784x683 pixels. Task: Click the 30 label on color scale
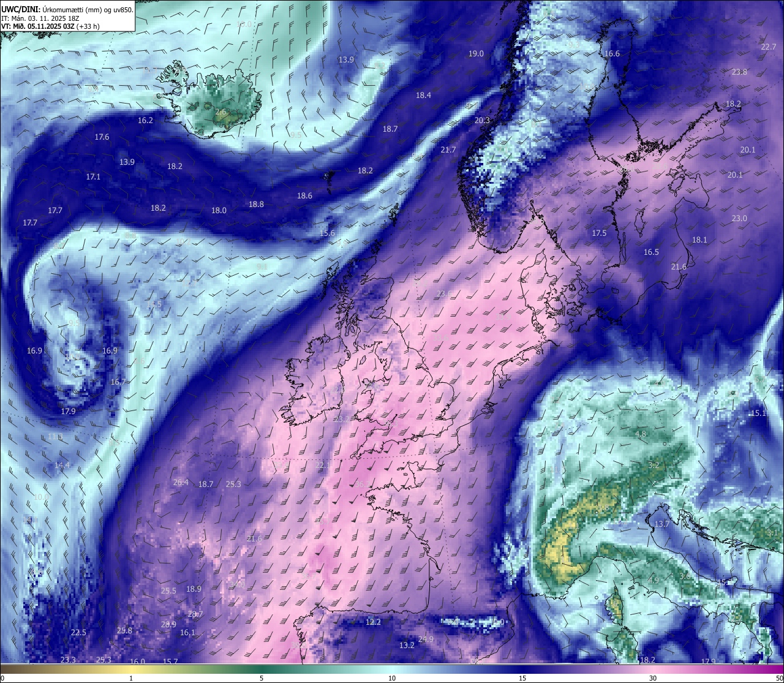point(653,678)
